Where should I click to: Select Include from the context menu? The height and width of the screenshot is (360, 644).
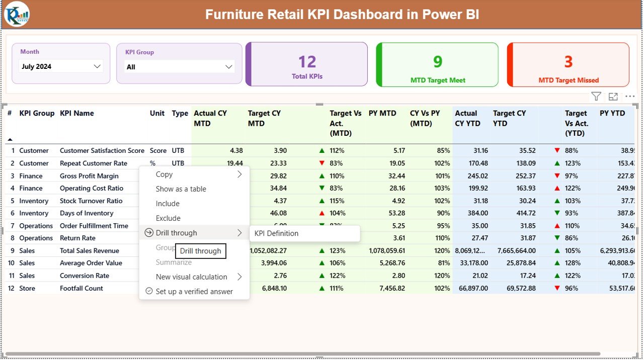[x=168, y=203]
